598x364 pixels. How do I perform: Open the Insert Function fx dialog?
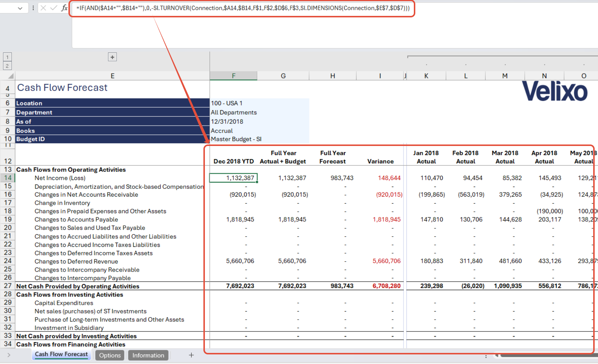[64, 8]
